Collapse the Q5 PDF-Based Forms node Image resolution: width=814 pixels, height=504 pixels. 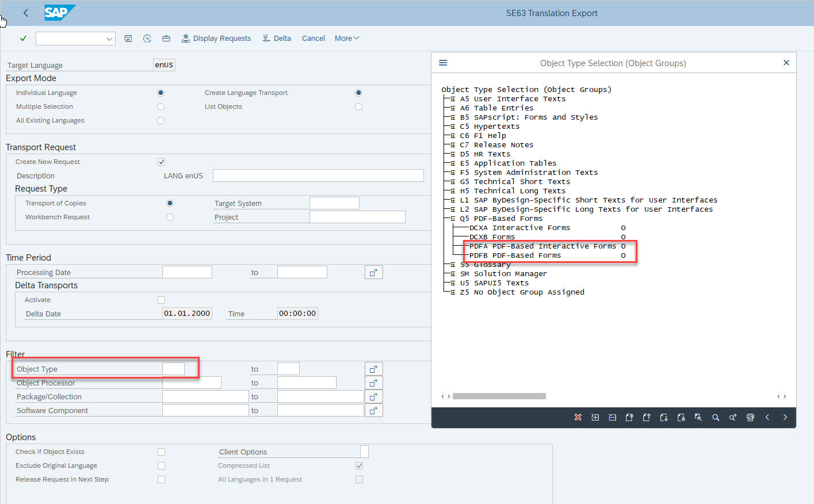[453, 219]
